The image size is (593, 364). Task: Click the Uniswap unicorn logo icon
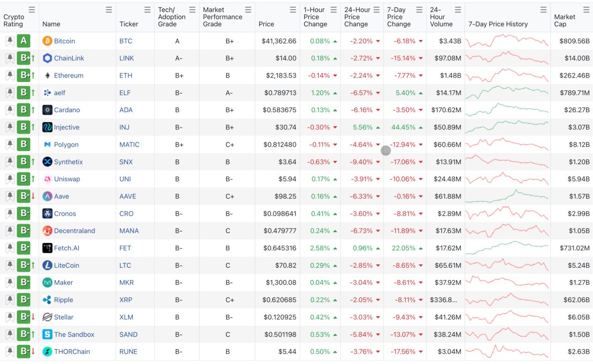[x=47, y=179]
